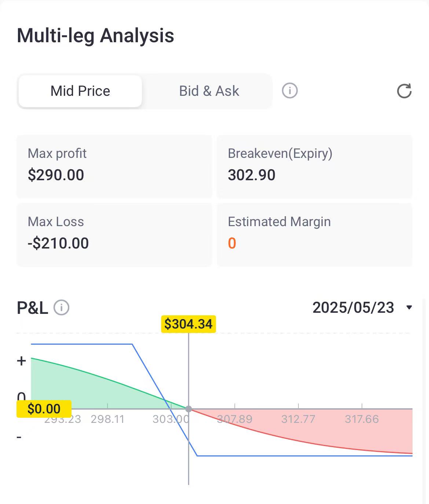
Task: Select the 2025/05/23 expiry date text
Action: [x=353, y=308]
